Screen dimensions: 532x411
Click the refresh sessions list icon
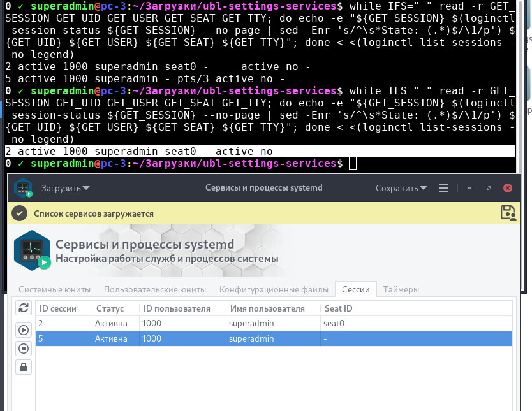point(24,308)
